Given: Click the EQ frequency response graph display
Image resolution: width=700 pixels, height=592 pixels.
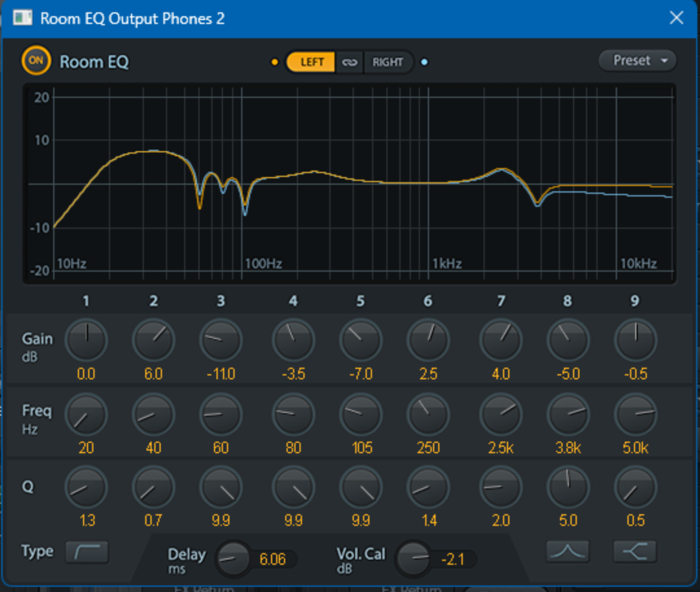Looking at the screenshot, I should (350, 184).
